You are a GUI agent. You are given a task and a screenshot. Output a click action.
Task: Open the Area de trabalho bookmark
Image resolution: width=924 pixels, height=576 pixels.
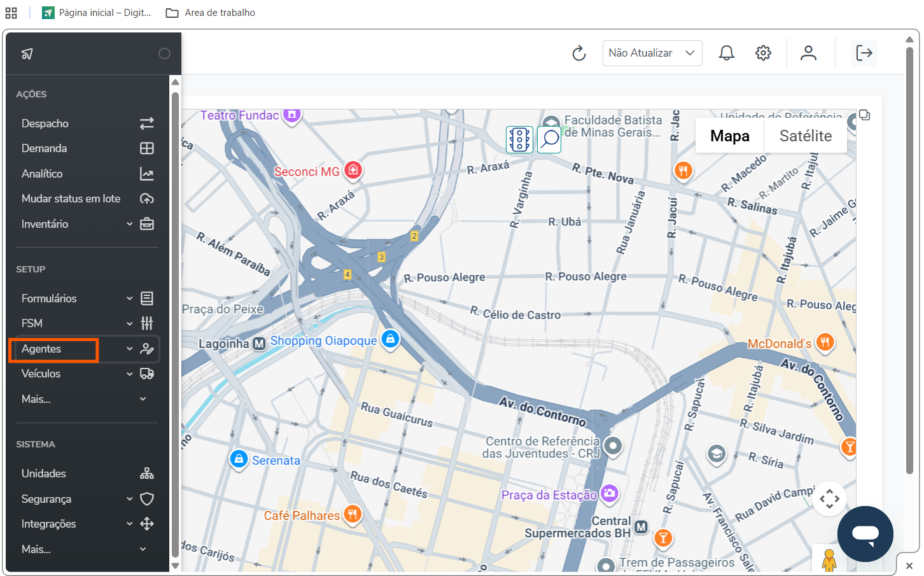tap(211, 13)
